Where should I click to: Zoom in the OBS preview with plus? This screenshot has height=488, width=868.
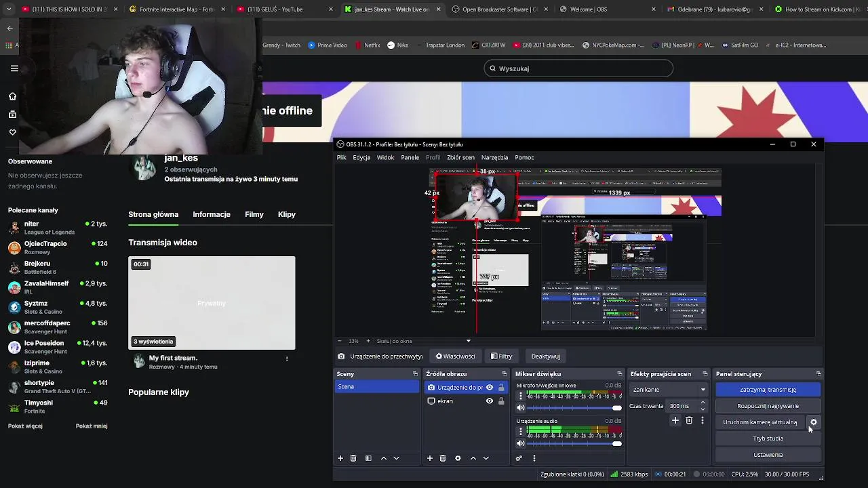(368, 341)
